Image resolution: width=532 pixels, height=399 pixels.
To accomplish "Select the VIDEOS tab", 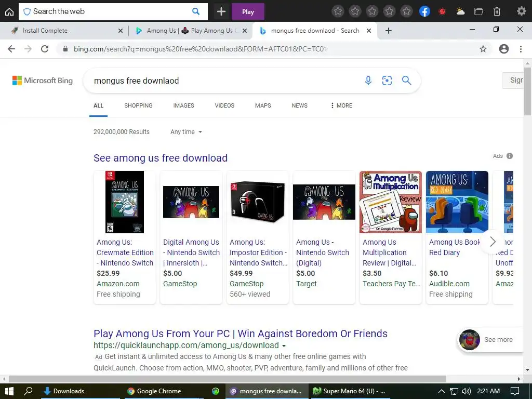I will (x=224, y=105).
